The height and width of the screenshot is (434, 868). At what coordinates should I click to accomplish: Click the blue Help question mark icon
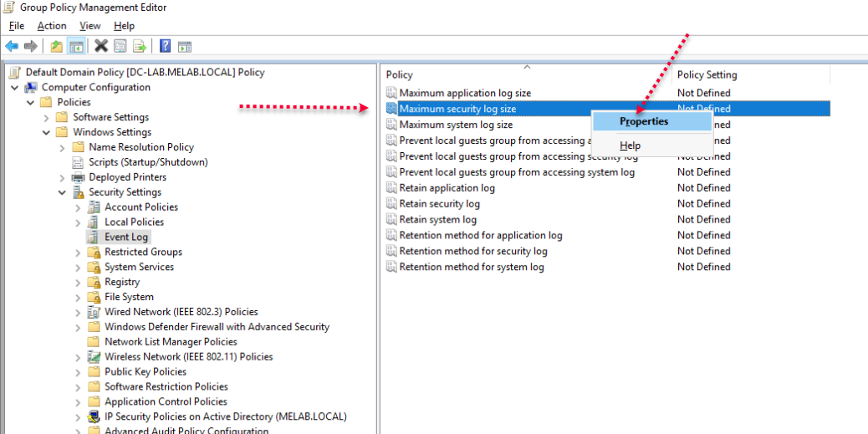[166, 46]
